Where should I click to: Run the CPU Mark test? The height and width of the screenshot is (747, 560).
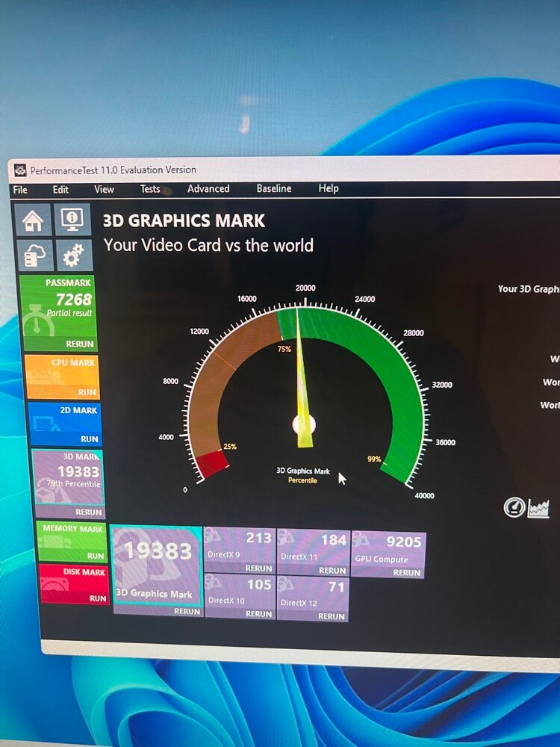click(x=87, y=392)
